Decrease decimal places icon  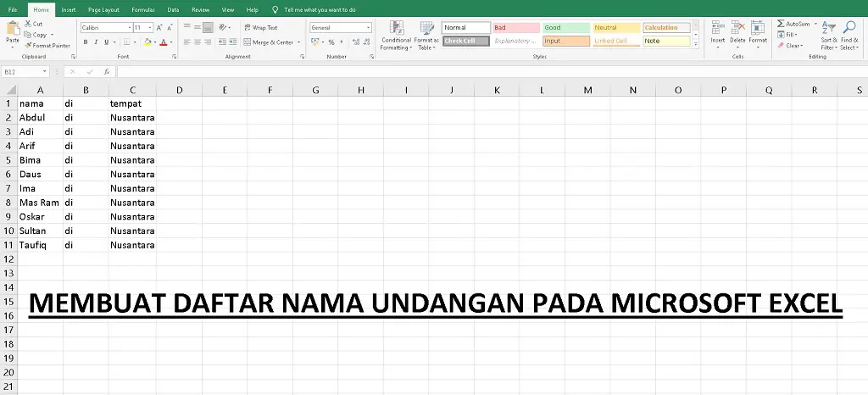(366, 42)
